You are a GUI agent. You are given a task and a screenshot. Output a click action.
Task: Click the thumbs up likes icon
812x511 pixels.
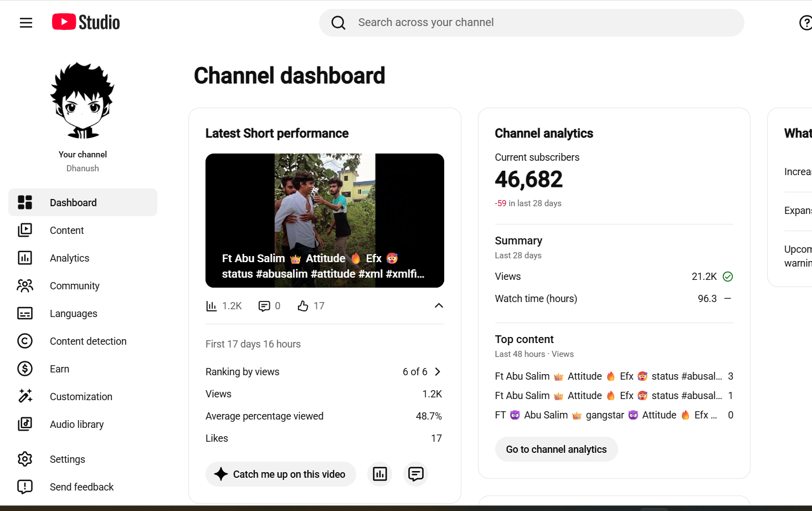click(x=302, y=306)
